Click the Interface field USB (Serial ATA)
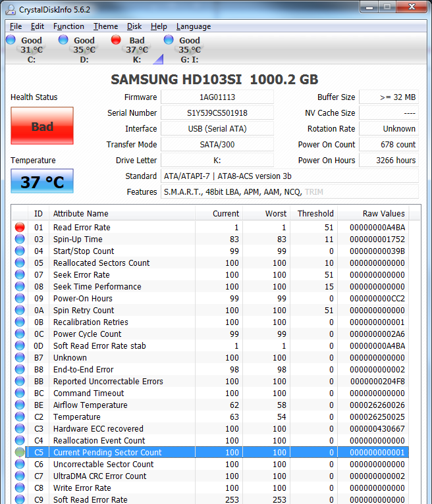 (x=217, y=128)
